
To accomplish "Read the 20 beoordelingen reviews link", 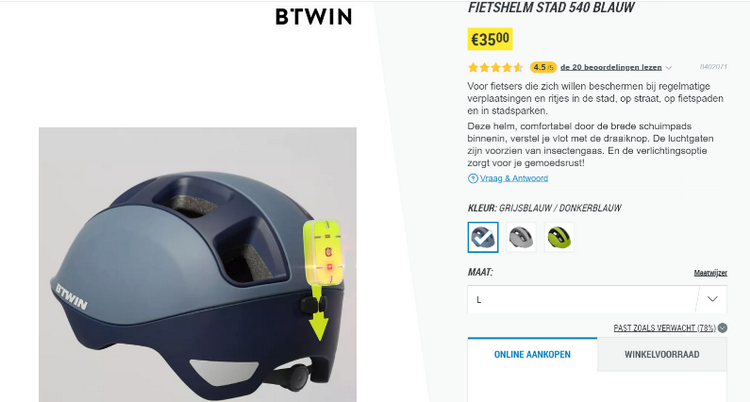I will coord(611,67).
